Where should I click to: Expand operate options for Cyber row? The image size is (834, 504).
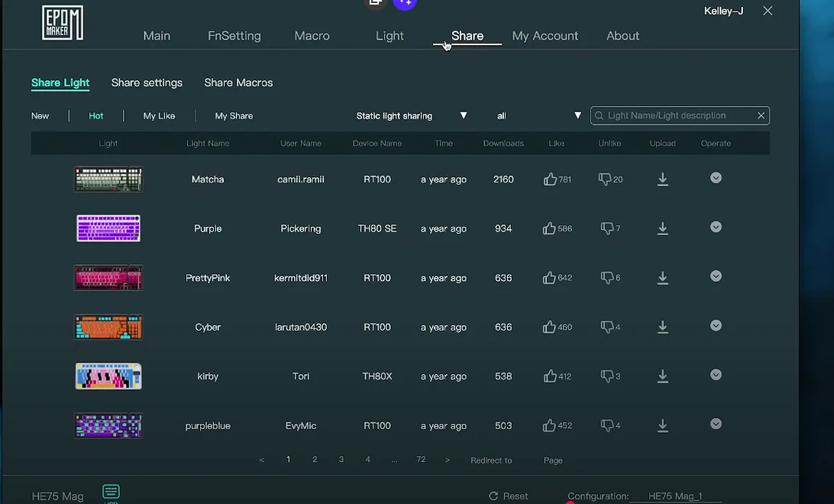716,325
